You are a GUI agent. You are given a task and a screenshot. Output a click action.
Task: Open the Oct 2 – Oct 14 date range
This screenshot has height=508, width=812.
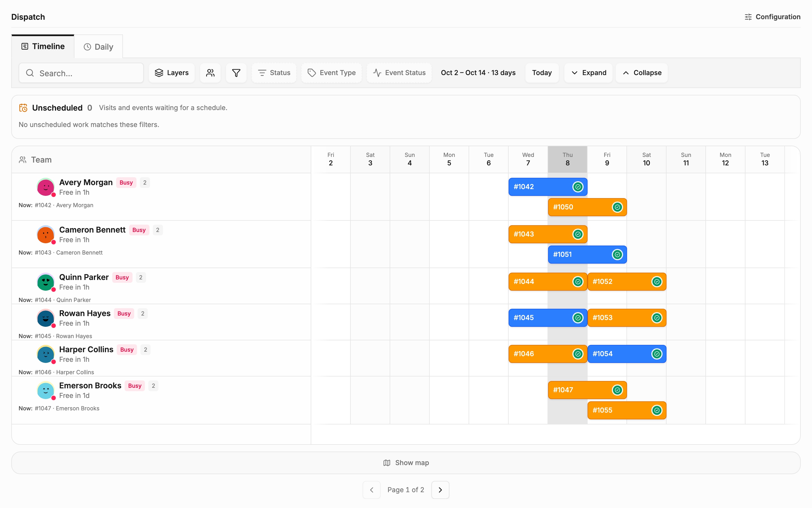click(x=478, y=73)
